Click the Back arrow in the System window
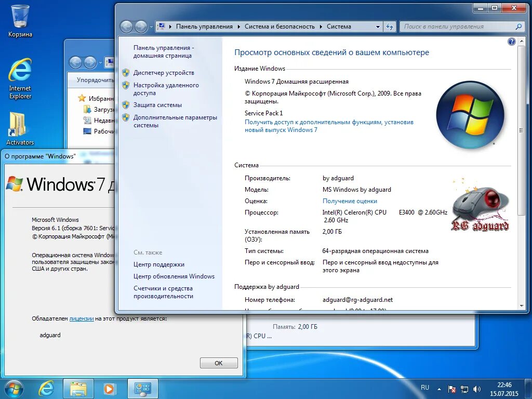The height and width of the screenshot is (399, 532). tap(127, 26)
